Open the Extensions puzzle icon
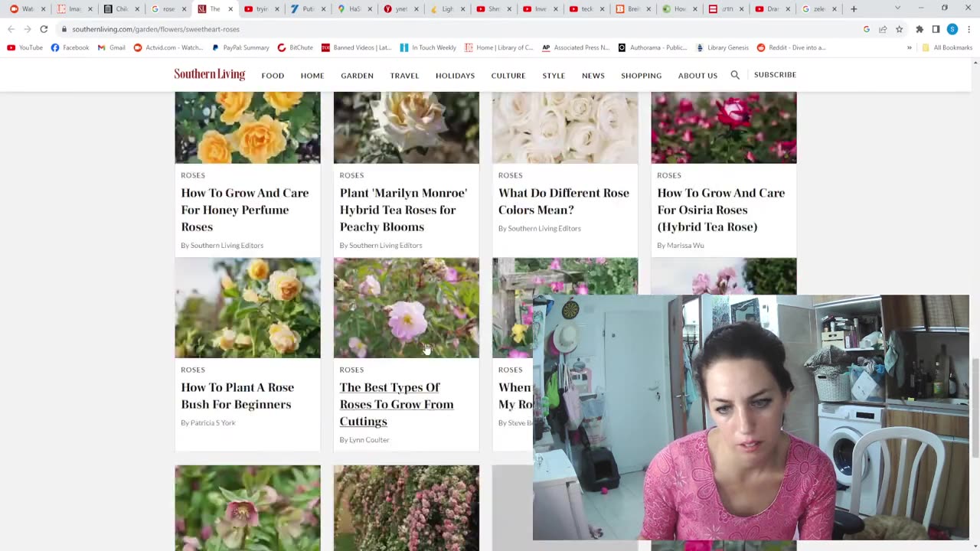 920,29
